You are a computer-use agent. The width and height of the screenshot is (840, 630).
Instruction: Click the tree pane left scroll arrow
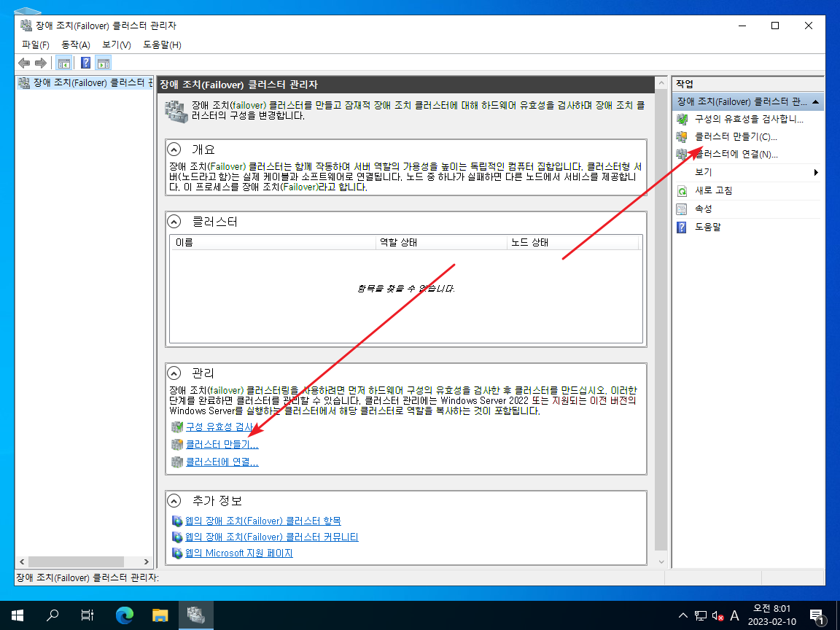coord(22,562)
